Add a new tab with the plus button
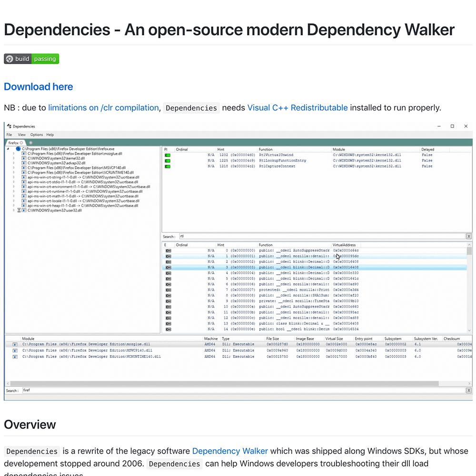Viewport: 476px width, 476px height. click(30, 143)
